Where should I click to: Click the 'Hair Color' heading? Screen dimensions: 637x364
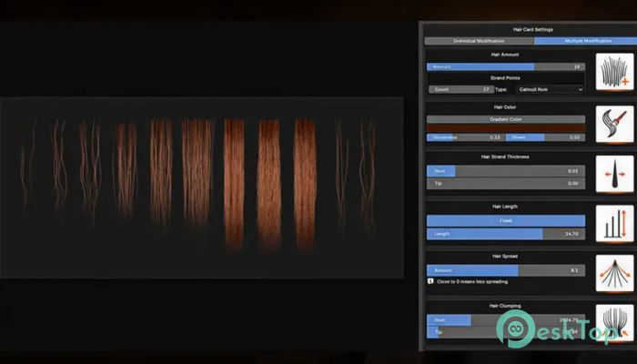[x=504, y=107]
